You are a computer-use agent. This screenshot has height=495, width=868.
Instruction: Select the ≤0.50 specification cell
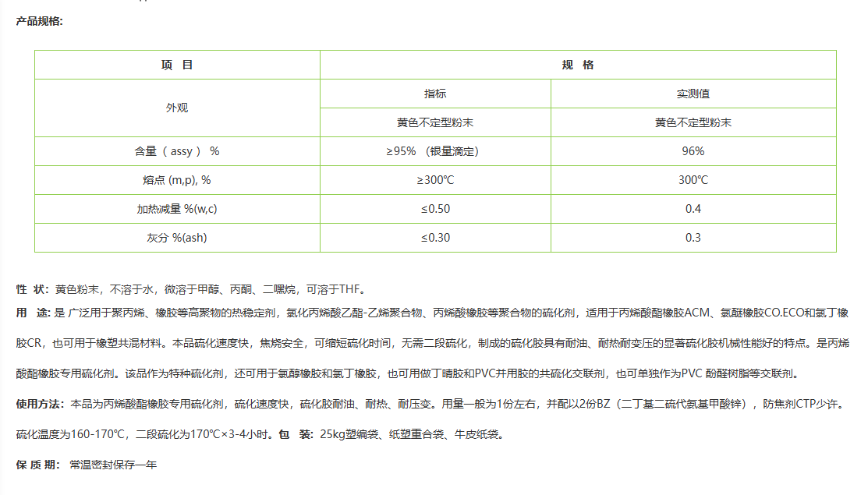point(435,208)
